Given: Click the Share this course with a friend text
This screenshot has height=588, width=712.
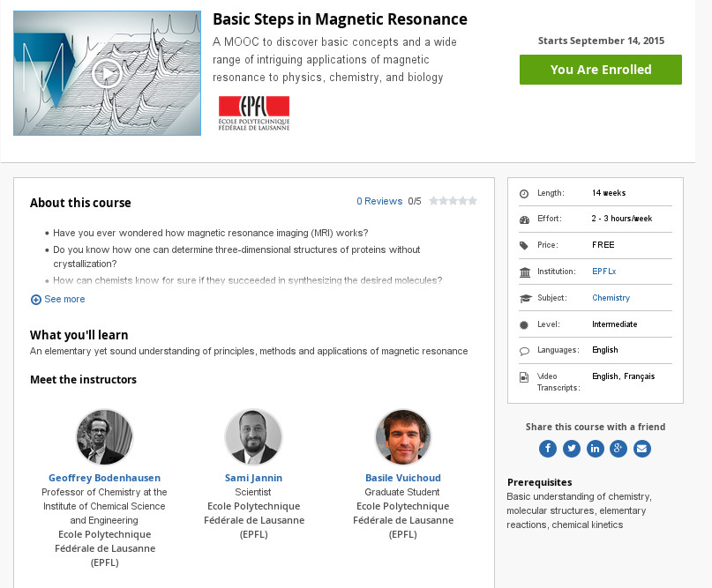Looking at the screenshot, I should click(596, 427).
